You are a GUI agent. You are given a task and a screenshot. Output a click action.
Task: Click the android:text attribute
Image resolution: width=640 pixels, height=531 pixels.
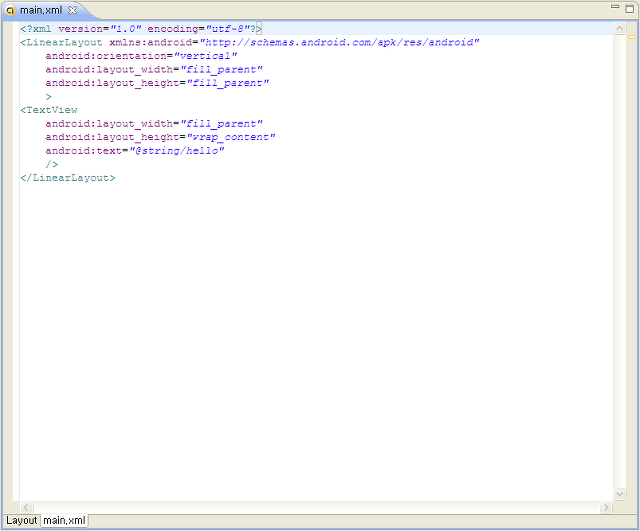coord(84,151)
